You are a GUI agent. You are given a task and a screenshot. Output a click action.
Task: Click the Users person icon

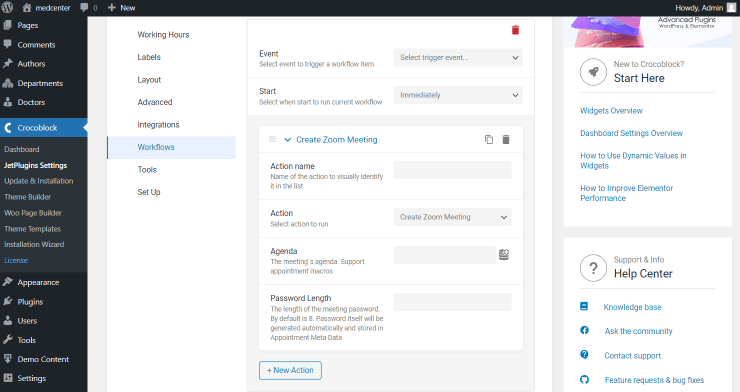pos(8,320)
